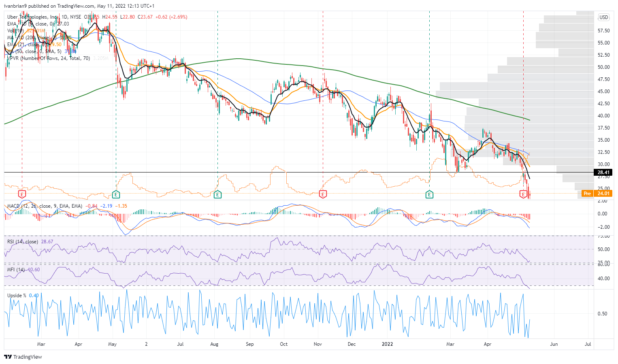Click the MACD (12, 26, close, 9) legend
Viewport: 618px width, 364px height.
click(x=45, y=206)
